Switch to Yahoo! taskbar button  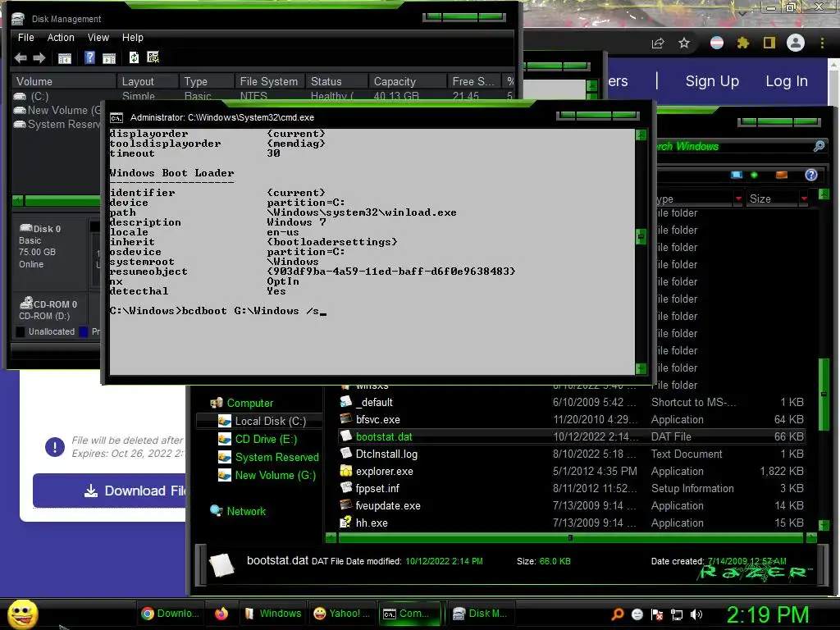(341, 614)
